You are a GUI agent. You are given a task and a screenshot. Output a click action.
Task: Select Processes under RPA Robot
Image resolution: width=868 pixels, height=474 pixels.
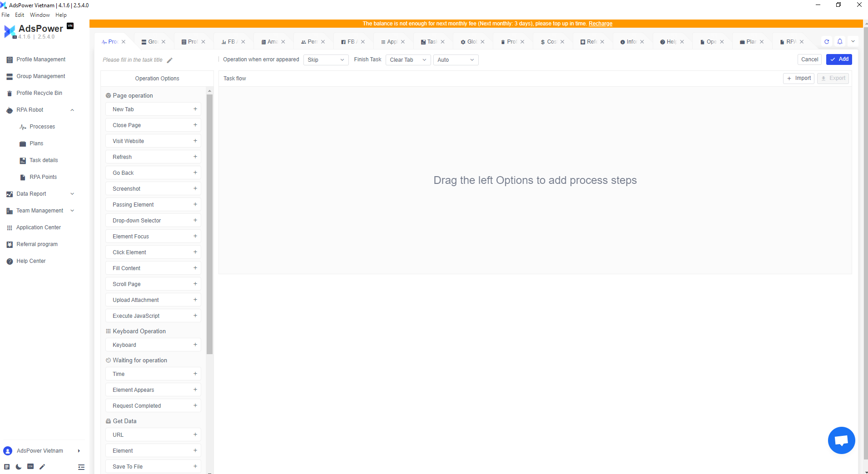point(43,126)
